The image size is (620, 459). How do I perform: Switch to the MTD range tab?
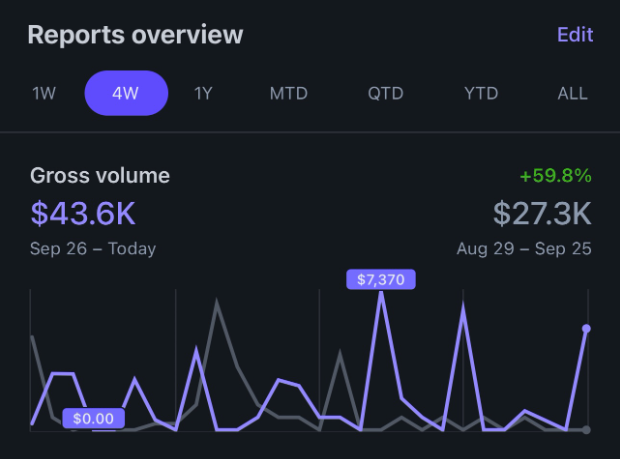[x=289, y=94]
